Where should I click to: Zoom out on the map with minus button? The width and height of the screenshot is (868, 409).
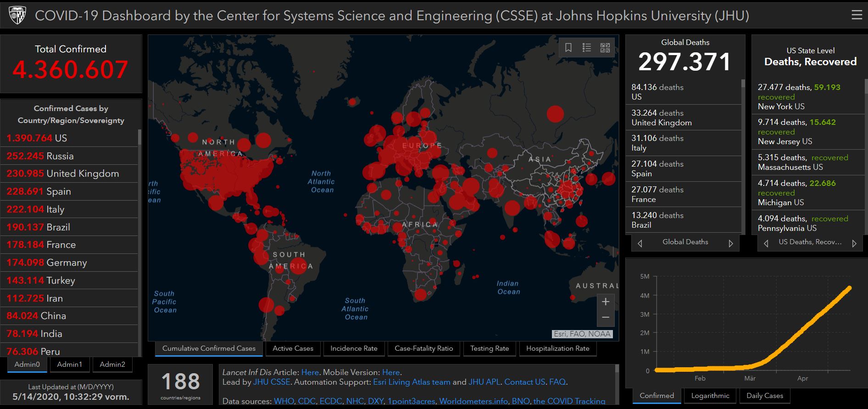(605, 318)
